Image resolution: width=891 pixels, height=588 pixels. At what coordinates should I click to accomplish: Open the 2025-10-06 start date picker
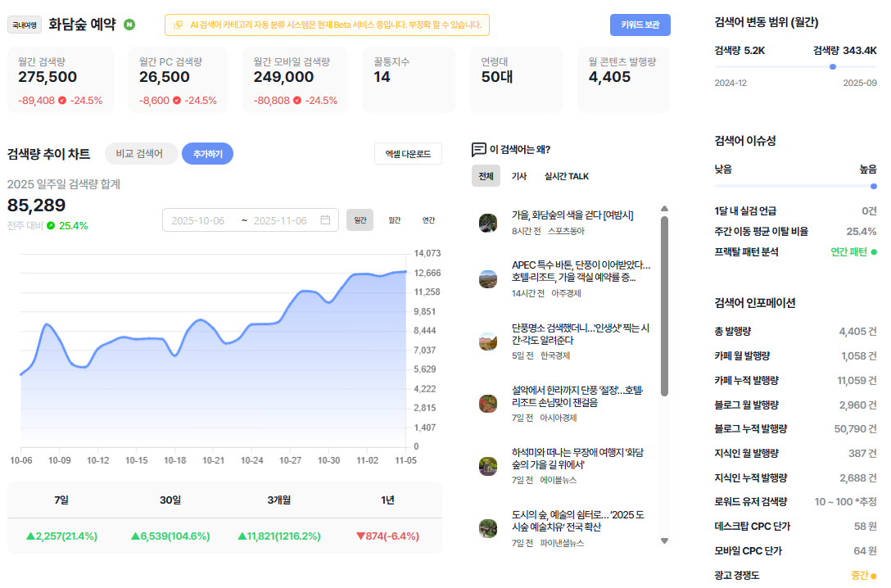[x=197, y=220]
